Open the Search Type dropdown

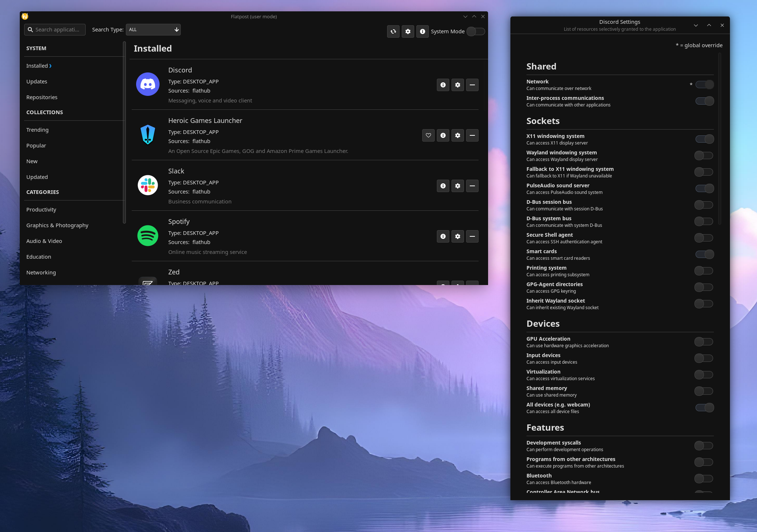click(153, 30)
